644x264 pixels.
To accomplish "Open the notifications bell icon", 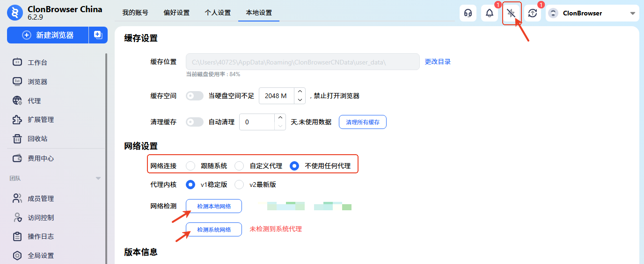I will point(490,13).
